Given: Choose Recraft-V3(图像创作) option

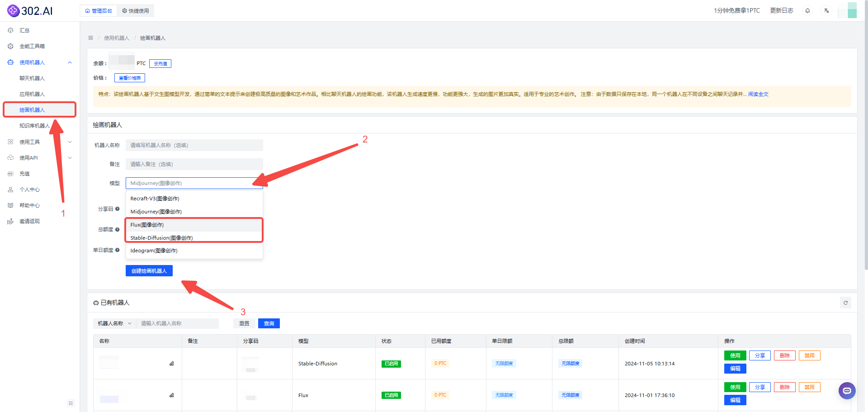Looking at the screenshot, I should point(194,199).
